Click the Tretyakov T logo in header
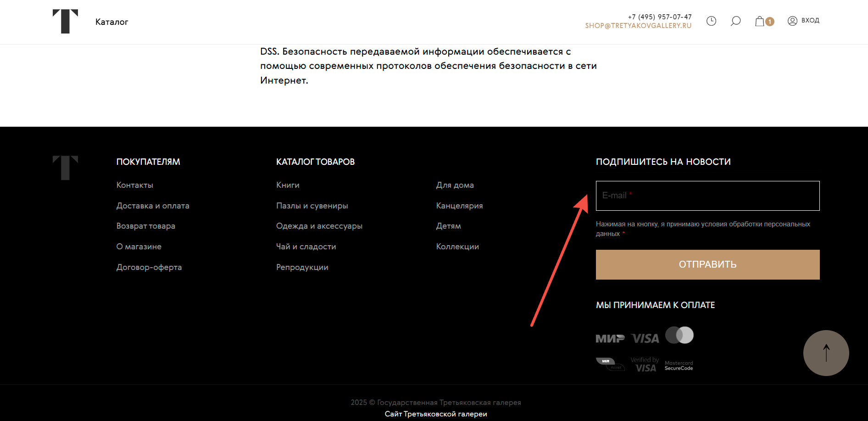Viewport: 868px width, 421px height. 65,21
